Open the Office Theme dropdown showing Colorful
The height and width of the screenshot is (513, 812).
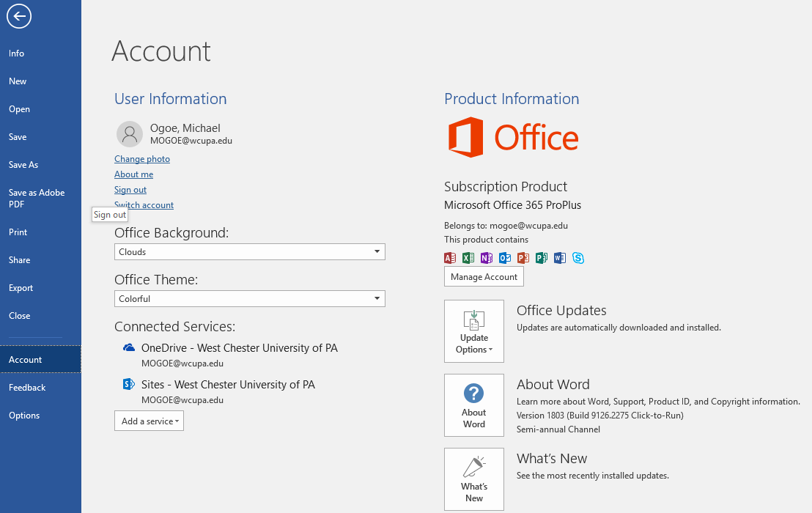click(x=249, y=298)
